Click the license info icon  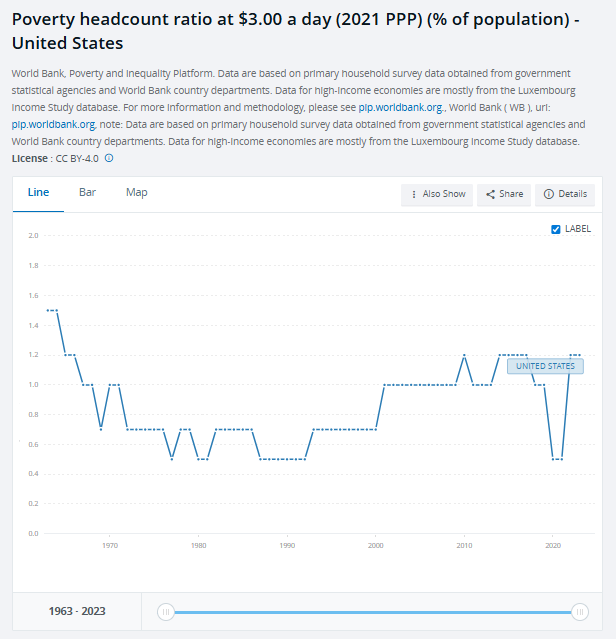tap(109, 158)
